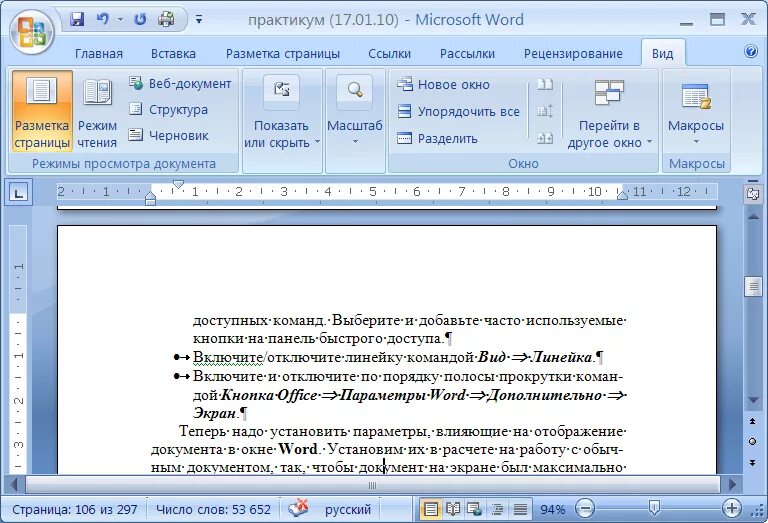Click the side-by-side view icon
This screenshot has width=768, height=523.
click(545, 85)
